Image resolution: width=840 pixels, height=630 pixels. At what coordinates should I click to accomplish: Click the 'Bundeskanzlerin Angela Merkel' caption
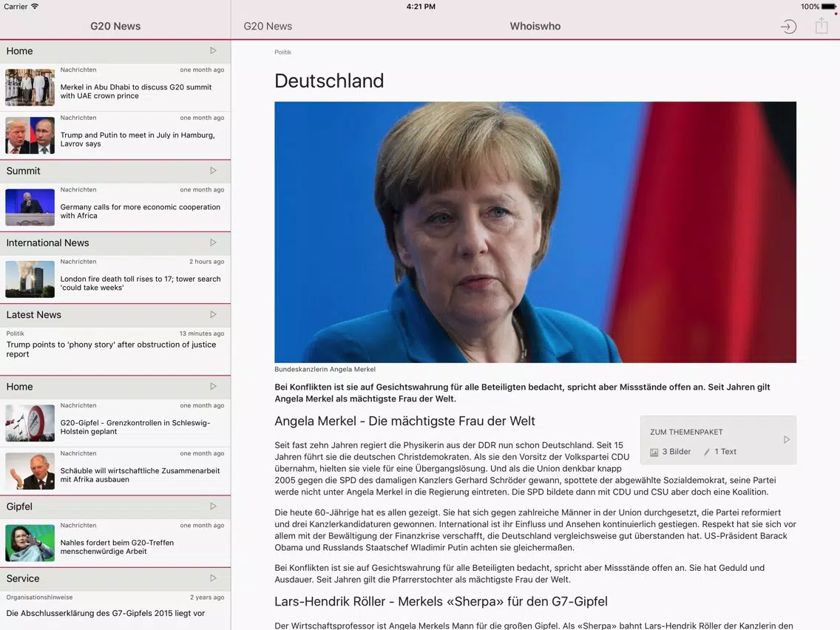325,369
